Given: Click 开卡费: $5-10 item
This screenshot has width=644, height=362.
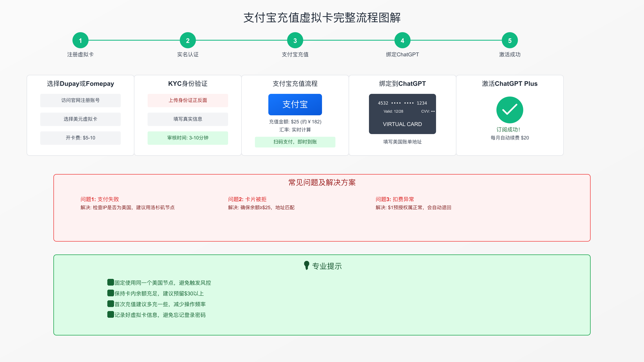Looking at the screenshot, I should 80,138.
